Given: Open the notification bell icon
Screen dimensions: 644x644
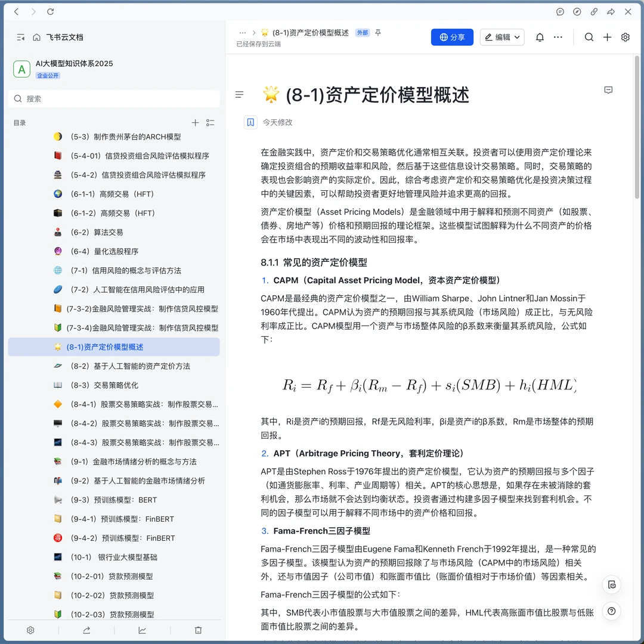Looking at the screenshot, I should click(x=539, y=37).
